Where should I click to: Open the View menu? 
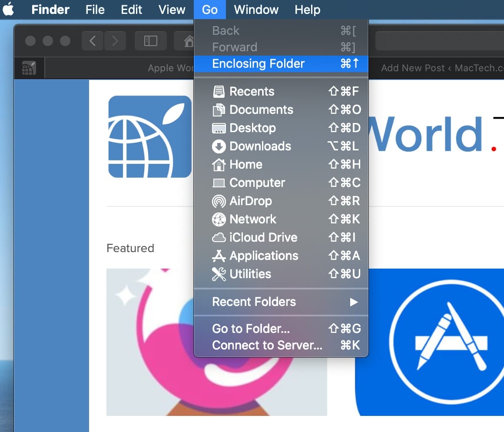click(172, 10)
